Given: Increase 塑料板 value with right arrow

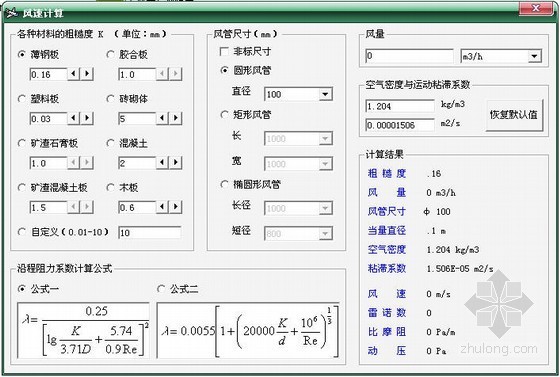Looking at the screenshot, I should tap(87, 118).
